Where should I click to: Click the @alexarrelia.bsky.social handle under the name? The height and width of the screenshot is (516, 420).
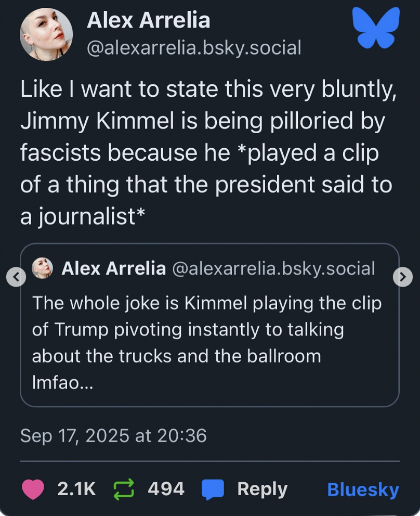[193, 48]
